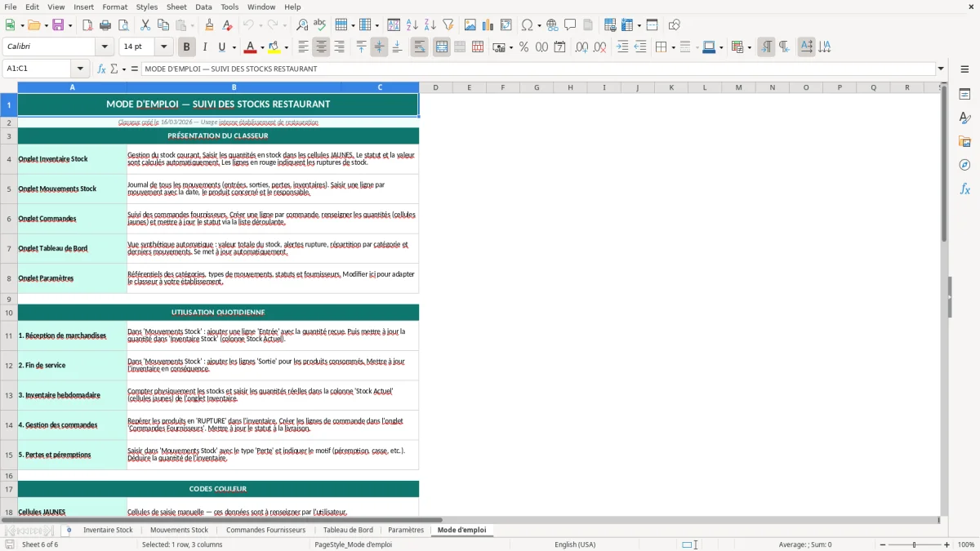Expand the Name Box dropdown
The image size is (980, 551).
pos(80,69)
